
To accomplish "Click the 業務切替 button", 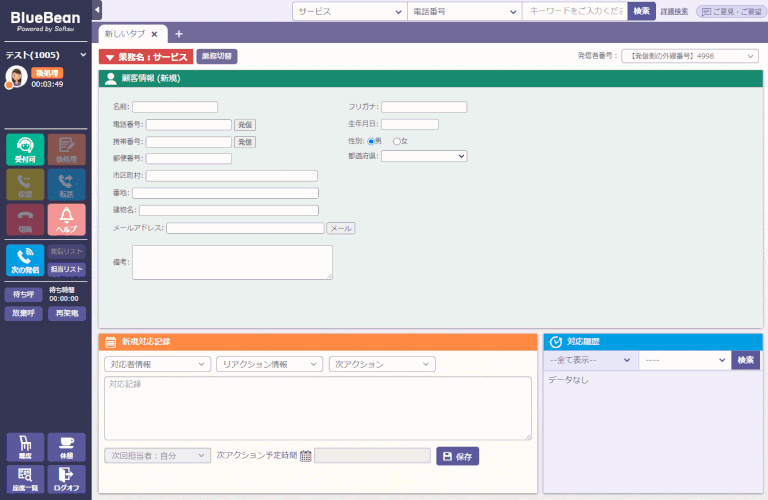I will pyautogui.click(x=217, y=57).
